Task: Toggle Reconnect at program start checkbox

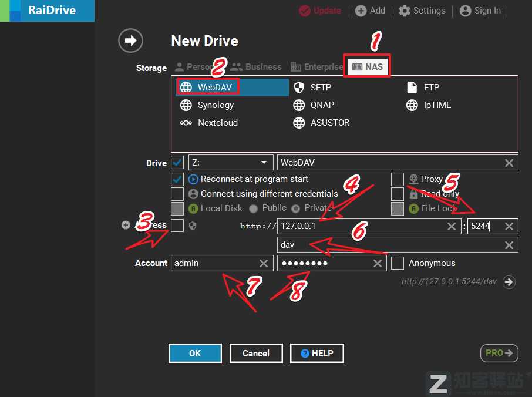Action: click(177, 179)
